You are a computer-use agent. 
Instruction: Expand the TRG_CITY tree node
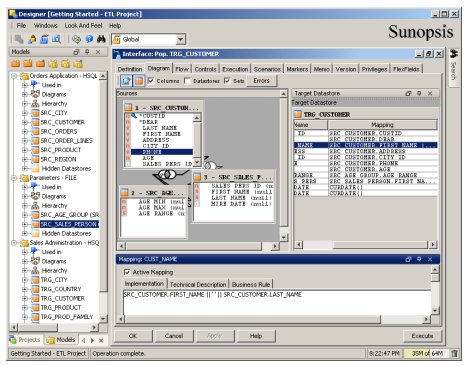pos(25,280)
